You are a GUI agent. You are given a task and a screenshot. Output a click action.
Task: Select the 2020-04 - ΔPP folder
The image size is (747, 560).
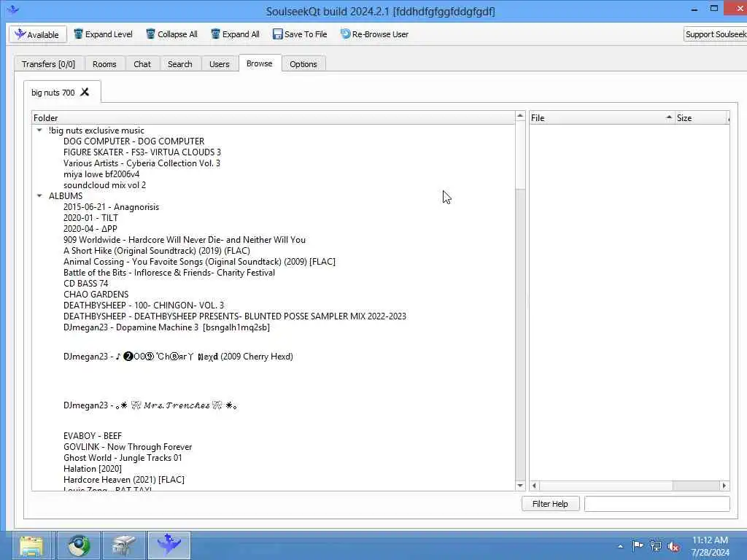pos(90,229)
